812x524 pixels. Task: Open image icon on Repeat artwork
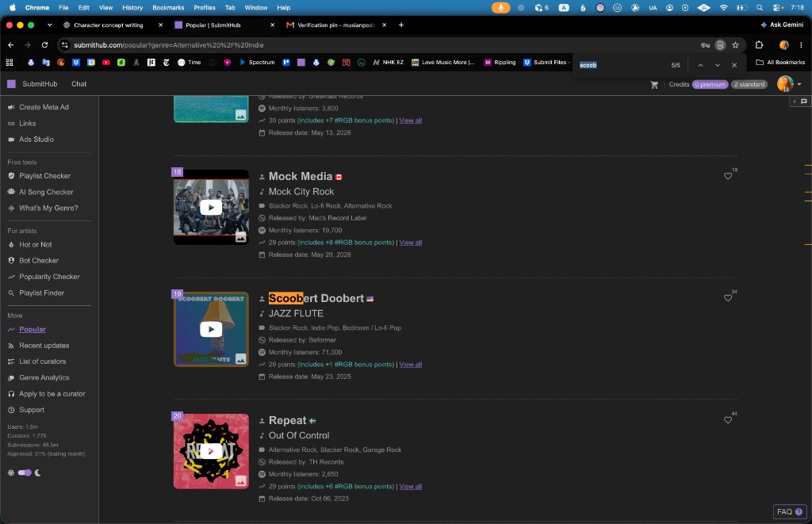[241, 481]
